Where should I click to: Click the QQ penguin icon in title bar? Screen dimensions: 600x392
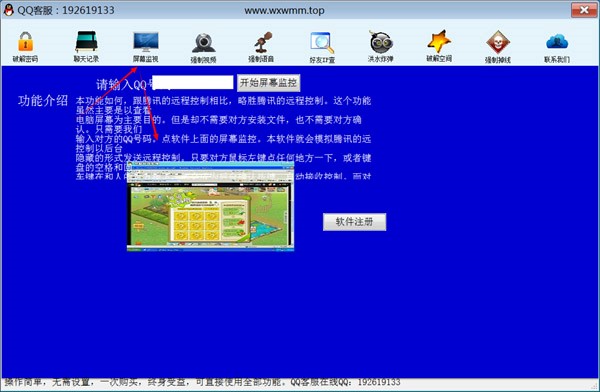[8, 10]
